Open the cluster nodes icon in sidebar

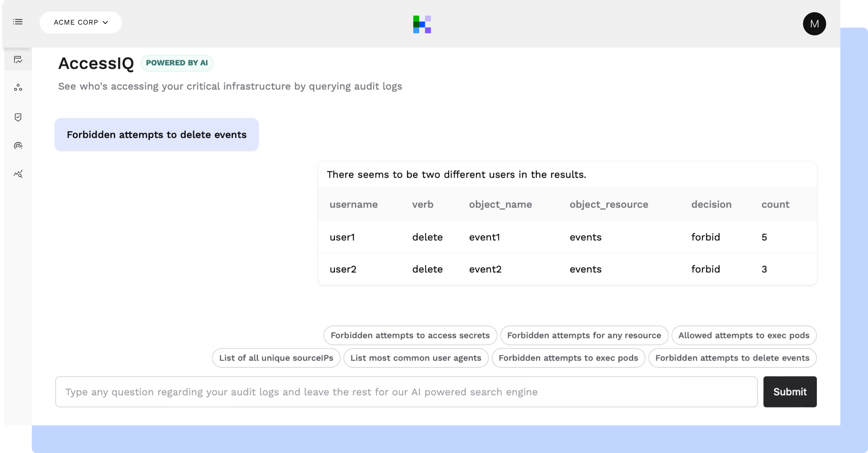[18, 87]
